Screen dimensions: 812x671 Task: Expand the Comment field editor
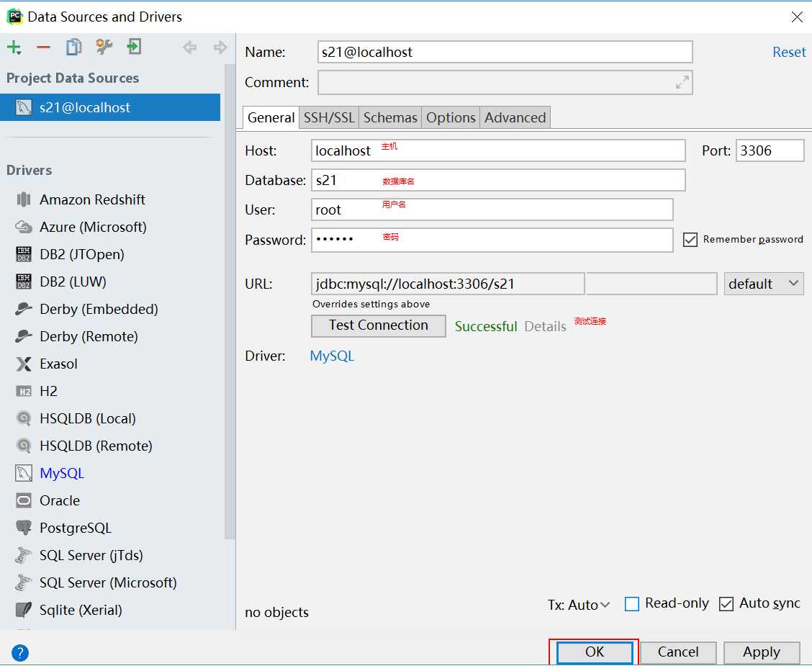coord(682,82)
